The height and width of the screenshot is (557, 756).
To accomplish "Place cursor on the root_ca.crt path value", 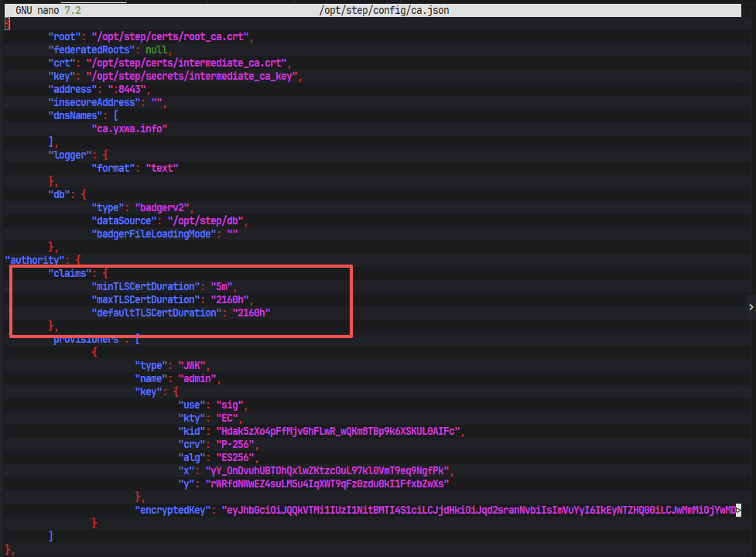I will [x=170, y=36].
